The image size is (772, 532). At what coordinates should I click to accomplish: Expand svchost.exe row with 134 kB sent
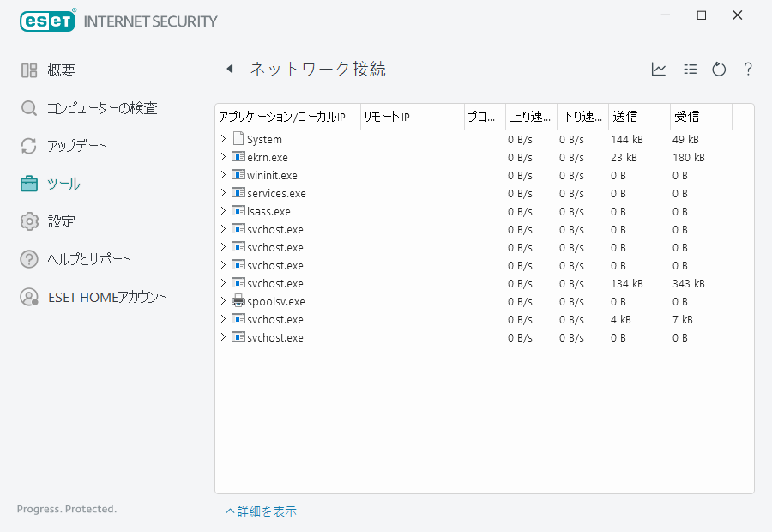[223, 283]
